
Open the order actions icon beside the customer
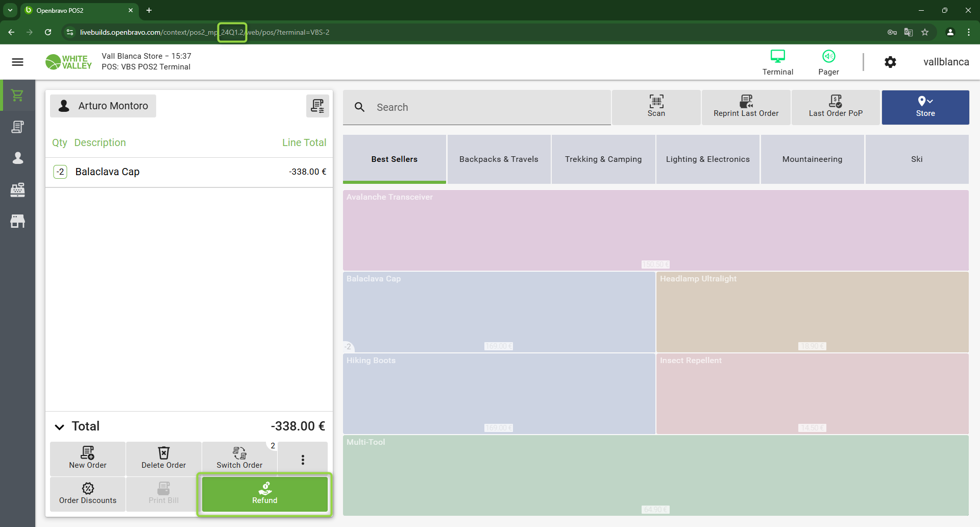tap(317, 106)
